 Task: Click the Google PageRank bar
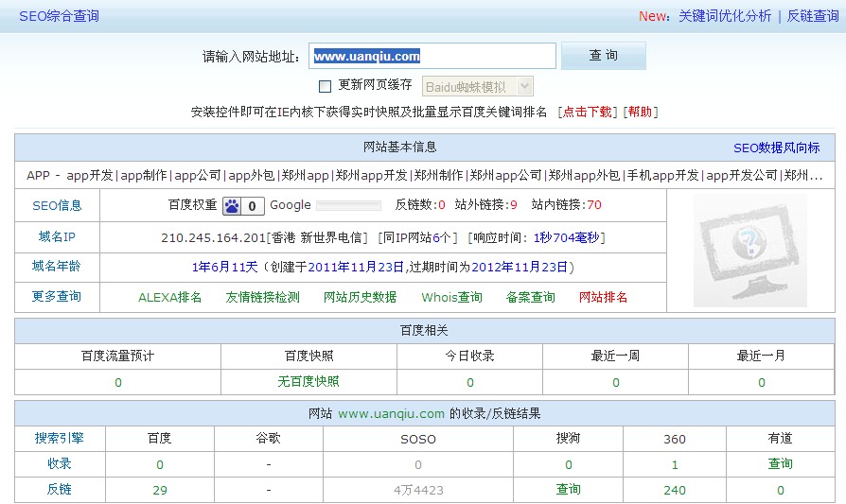click(x=347, y=205)
